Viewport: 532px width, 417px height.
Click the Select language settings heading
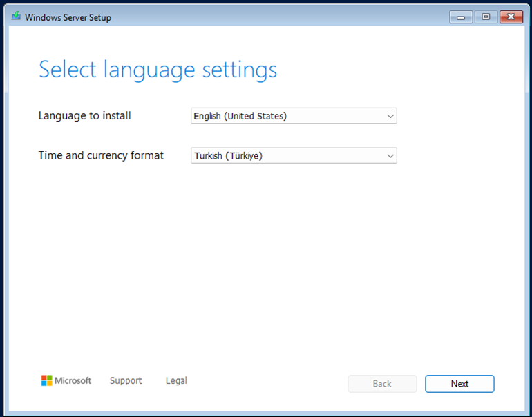(x=158, y=70)
